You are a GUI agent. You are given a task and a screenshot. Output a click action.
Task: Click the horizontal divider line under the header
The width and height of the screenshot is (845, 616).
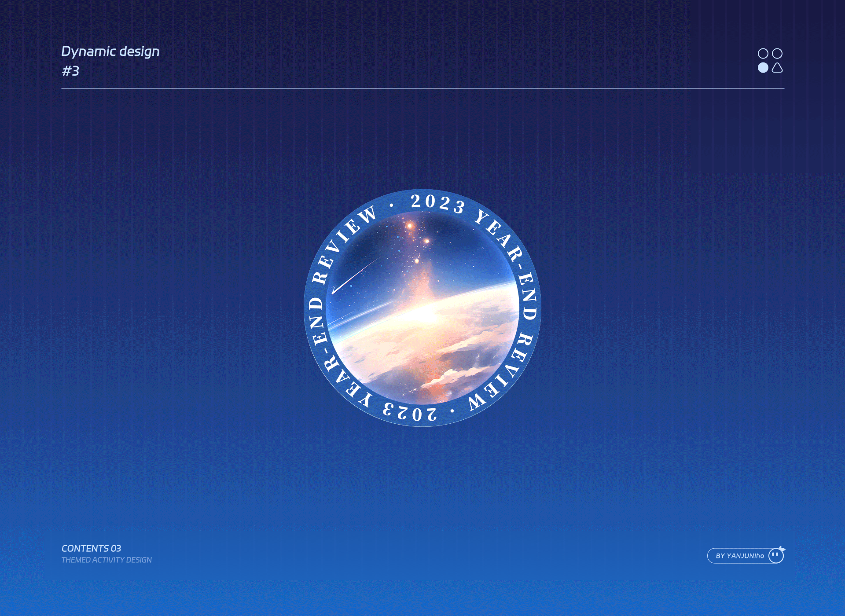[x=422, y=88]
